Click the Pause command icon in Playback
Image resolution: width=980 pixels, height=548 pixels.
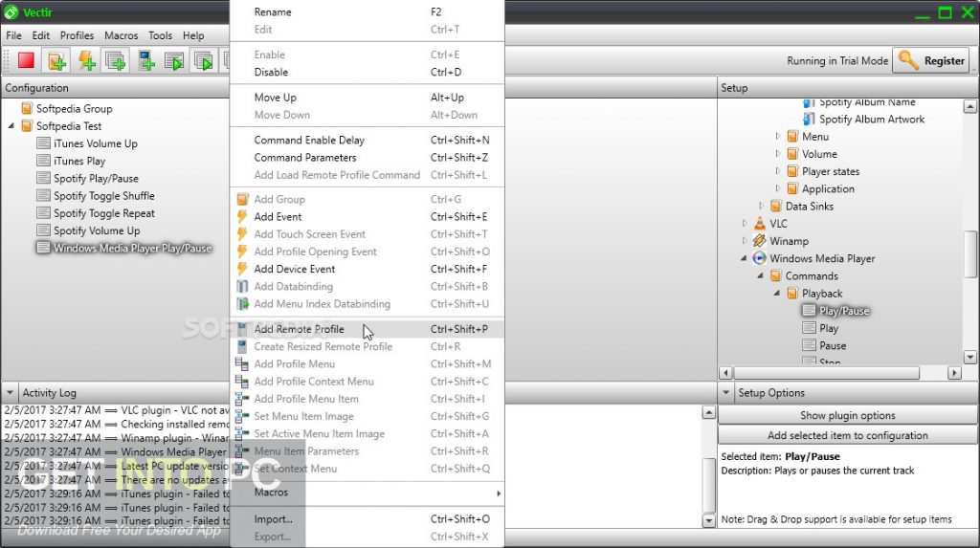[x=809, y=345]
